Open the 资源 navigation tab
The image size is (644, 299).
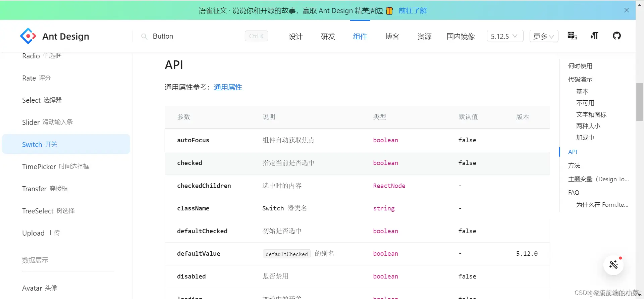pyautogui.click(x=424, y=36)
